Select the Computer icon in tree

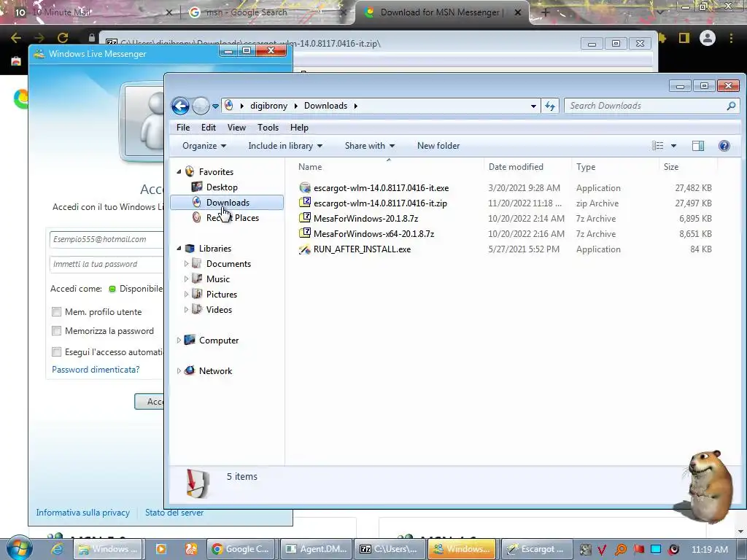click(x=190, y=340)
